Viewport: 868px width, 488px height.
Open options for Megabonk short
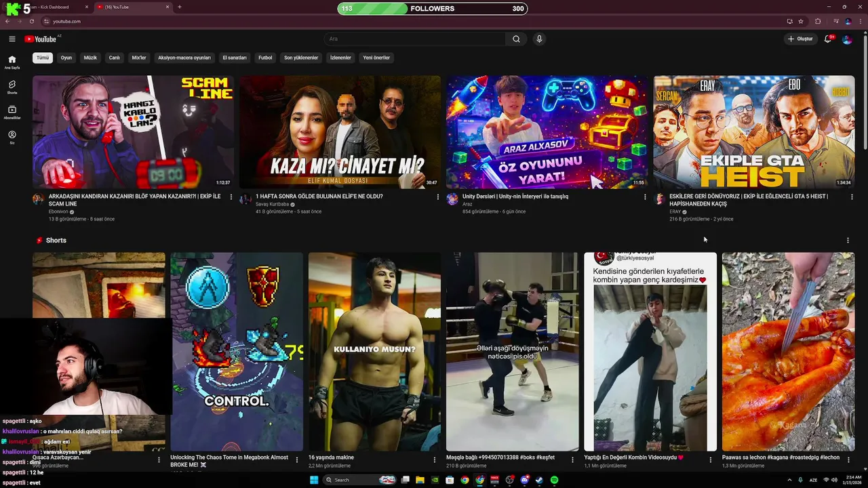tap(296, 460)
